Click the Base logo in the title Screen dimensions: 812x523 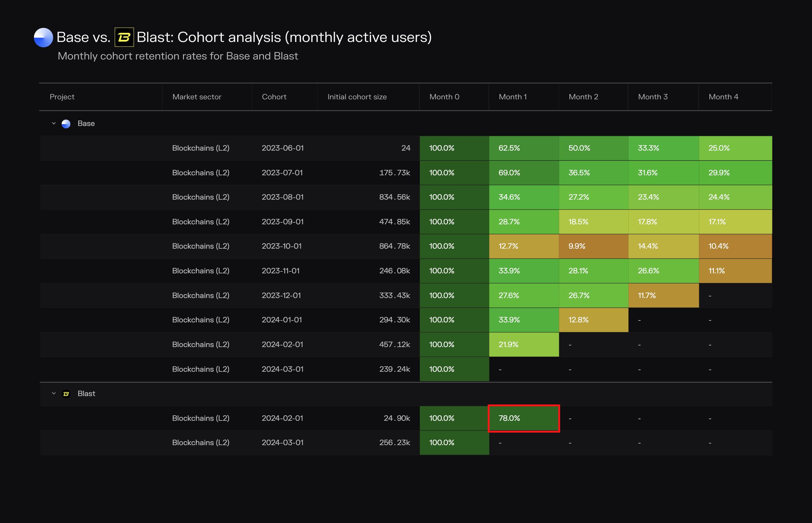coord(44,37)
